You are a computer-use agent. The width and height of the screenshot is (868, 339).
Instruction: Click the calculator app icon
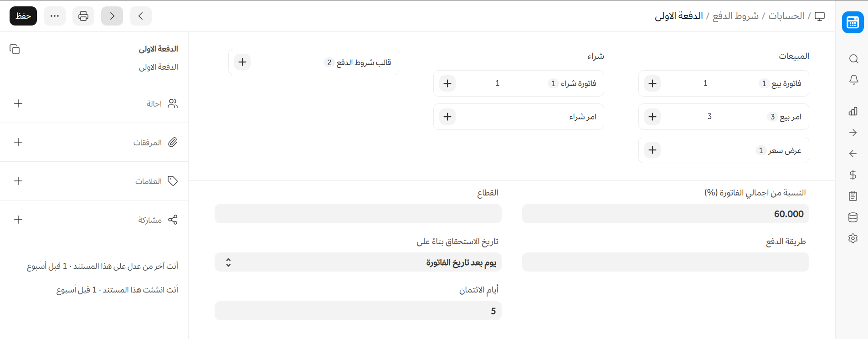tap(853, 22)
